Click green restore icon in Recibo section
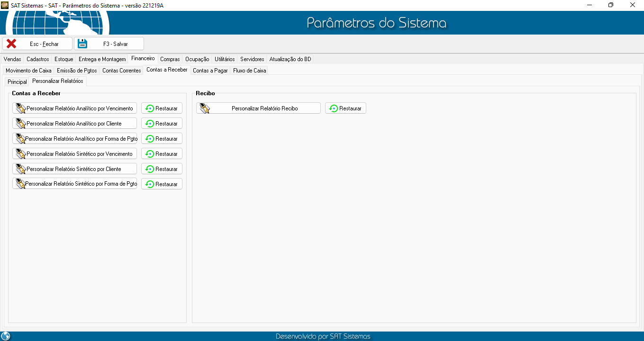The height and width of the screenshot is (341, 644). click(334, 108)
